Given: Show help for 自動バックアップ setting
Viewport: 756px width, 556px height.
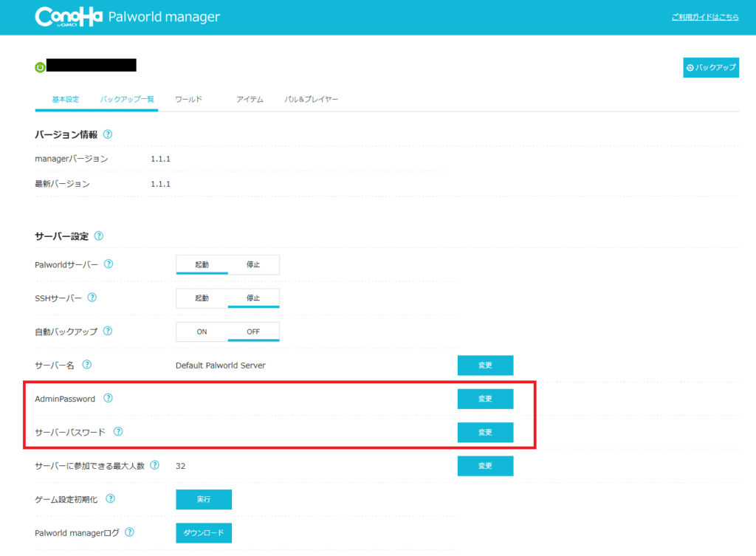Looking at the screenshot, I should [x=108, y=331].
